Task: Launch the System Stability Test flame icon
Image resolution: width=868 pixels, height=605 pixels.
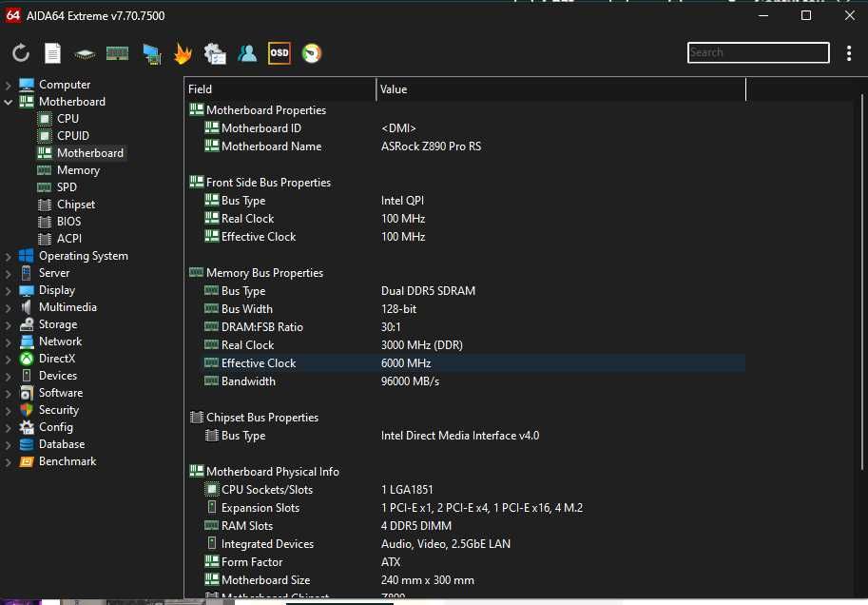Action: pyautogui.click(x=183, y=53)
